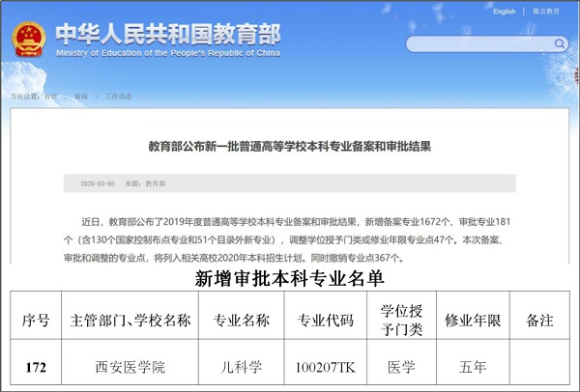Switch to the English site
Screen dimensions: 580x392
[504, 11]
